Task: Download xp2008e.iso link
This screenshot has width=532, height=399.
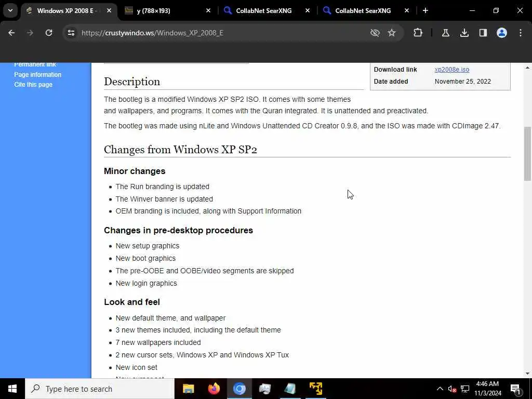Action: click(x=452, y=70)
